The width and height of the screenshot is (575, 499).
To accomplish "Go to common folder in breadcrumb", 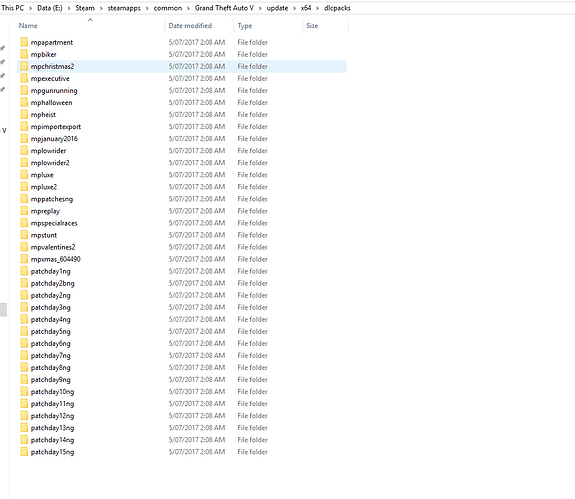I will (x=168, y=8).
